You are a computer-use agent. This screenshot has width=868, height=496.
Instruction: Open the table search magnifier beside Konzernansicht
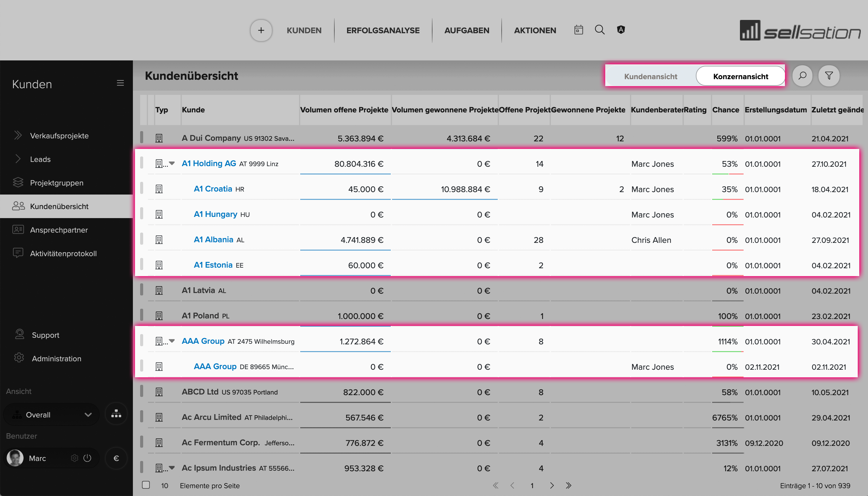tap(802, 76)
